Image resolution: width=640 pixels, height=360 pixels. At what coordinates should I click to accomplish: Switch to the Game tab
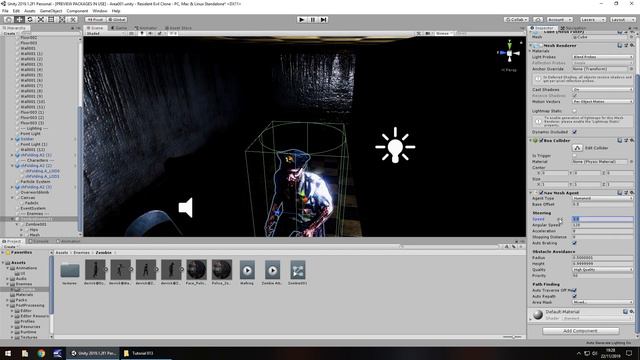coord(120,28)
